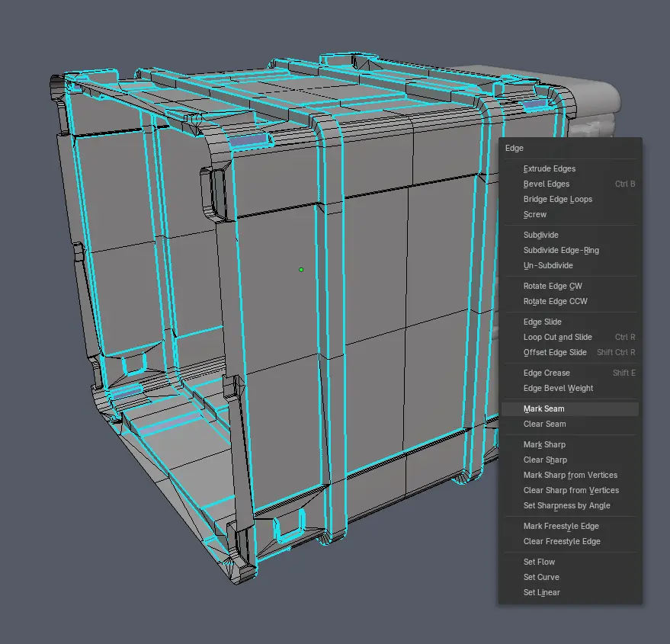Choose Edge Slide option

(542, 322)
